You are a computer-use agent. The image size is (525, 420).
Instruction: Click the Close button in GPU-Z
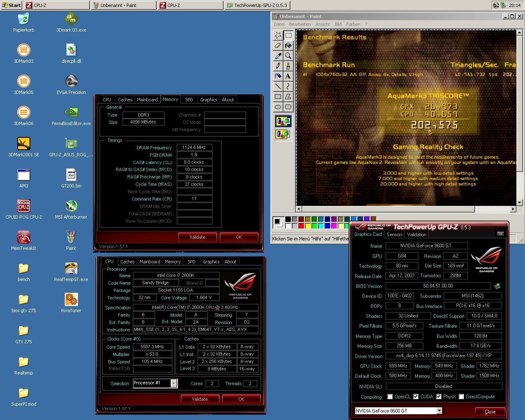click(x=490, y=412)
